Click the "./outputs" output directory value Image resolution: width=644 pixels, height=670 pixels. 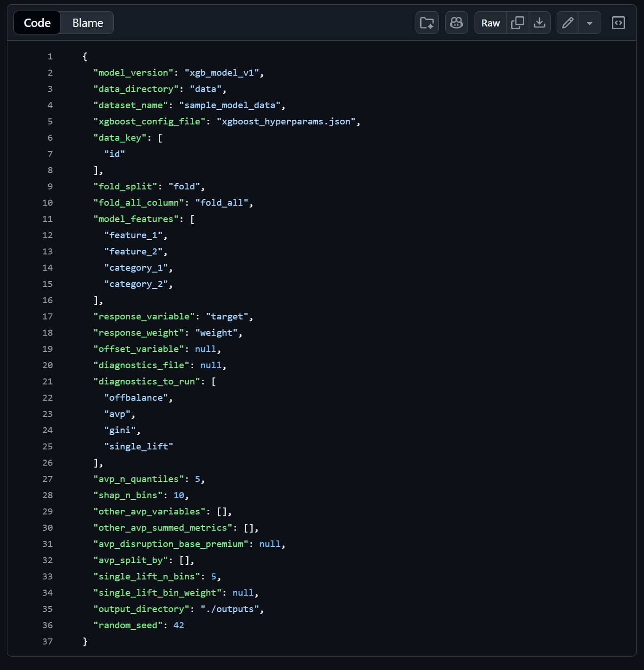pos(231,609)
